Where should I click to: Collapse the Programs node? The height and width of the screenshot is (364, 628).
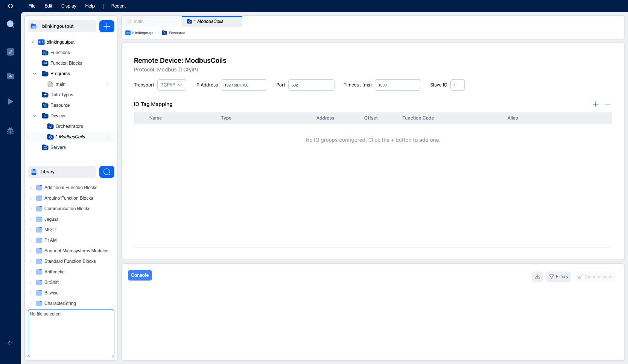tap(35, 74)
